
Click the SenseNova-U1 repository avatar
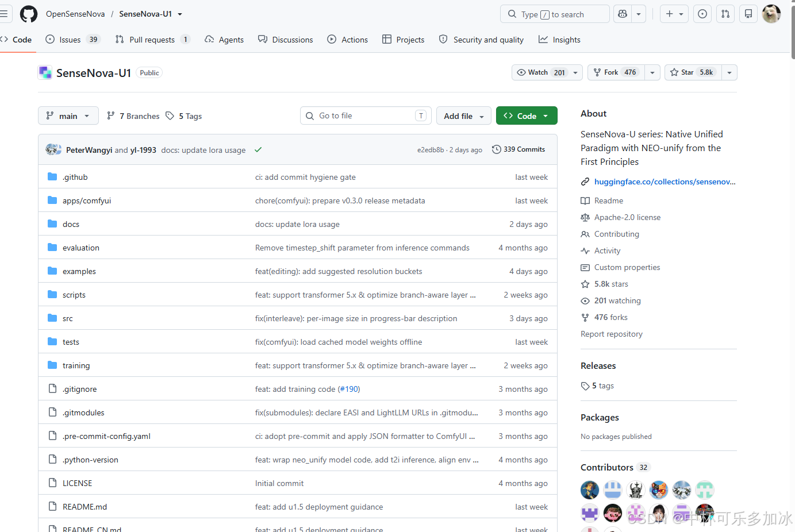click(x=45, y=72)
